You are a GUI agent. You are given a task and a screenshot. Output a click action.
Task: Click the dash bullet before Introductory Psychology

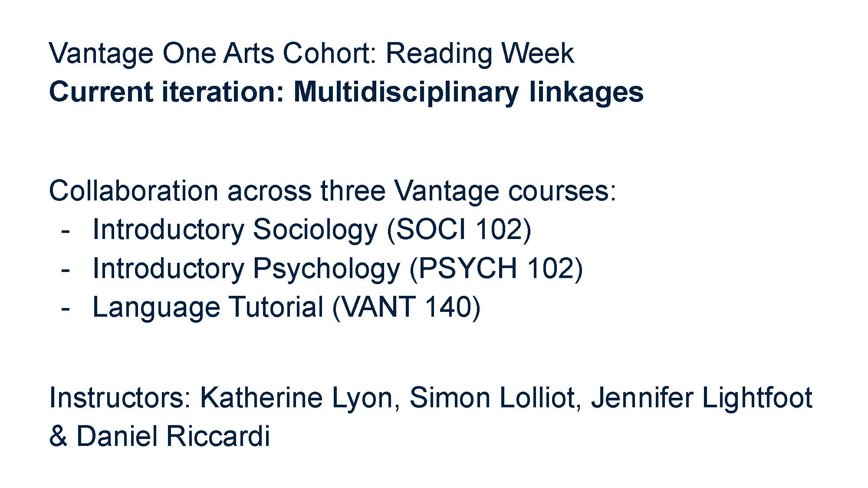click(x=66, y=269)
